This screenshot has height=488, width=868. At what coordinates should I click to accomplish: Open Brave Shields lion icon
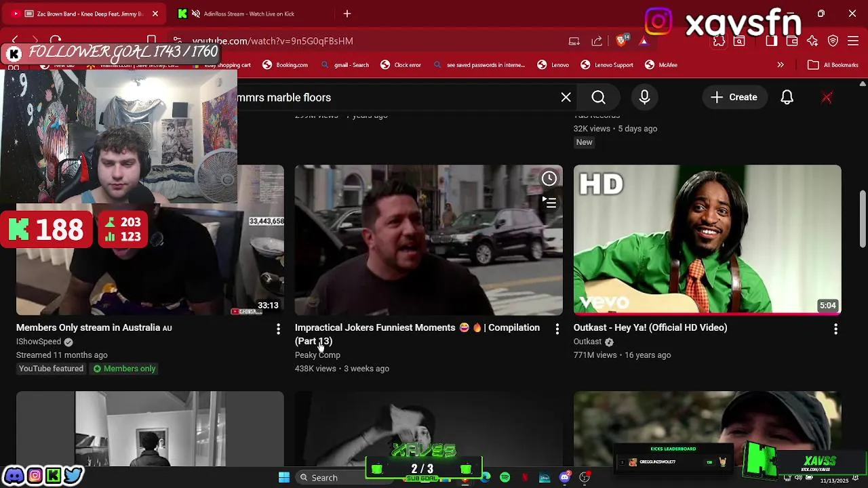click(x=622, y=41)
